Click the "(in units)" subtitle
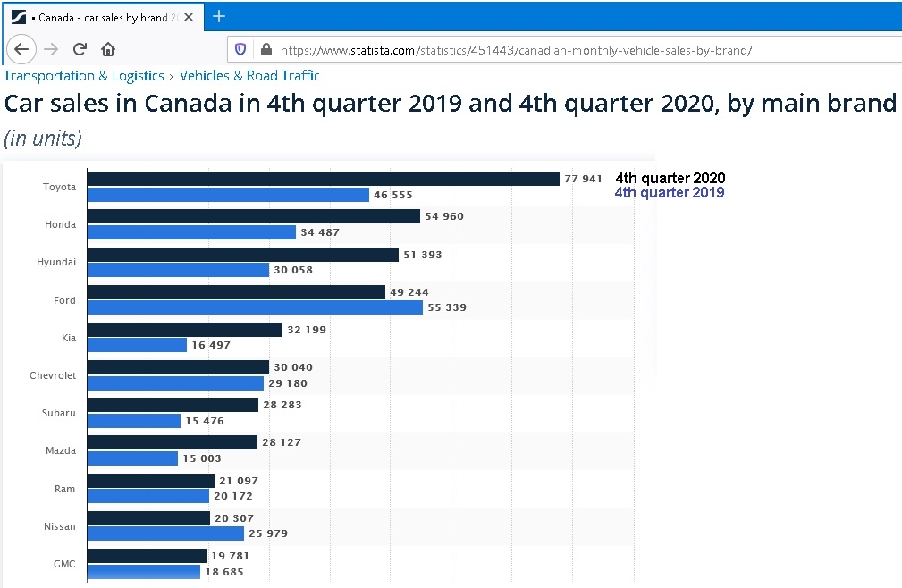902x588 pixels. point(43,139)
